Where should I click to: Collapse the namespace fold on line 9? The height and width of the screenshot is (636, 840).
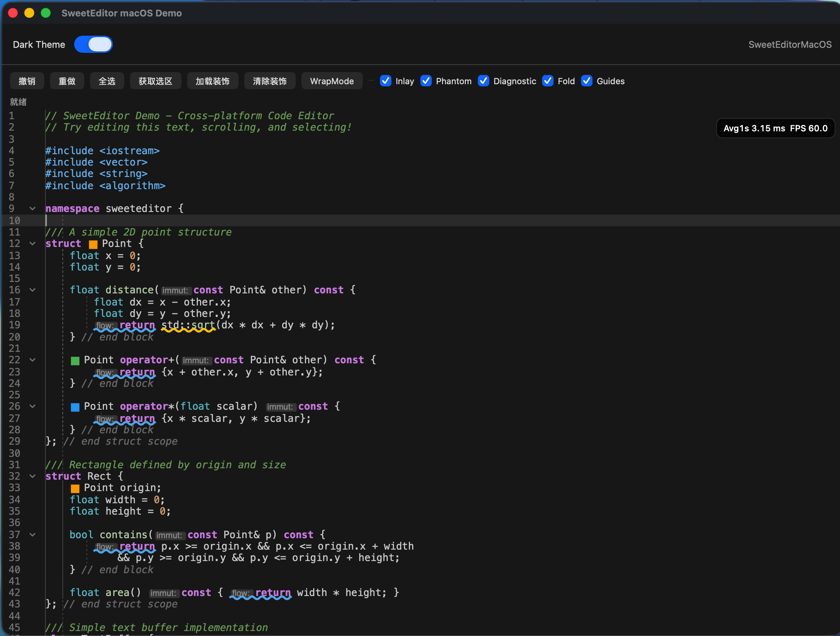32,208
